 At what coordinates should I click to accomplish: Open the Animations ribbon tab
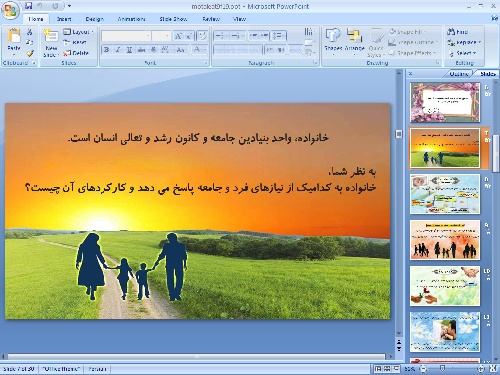[x=131, y=19]
